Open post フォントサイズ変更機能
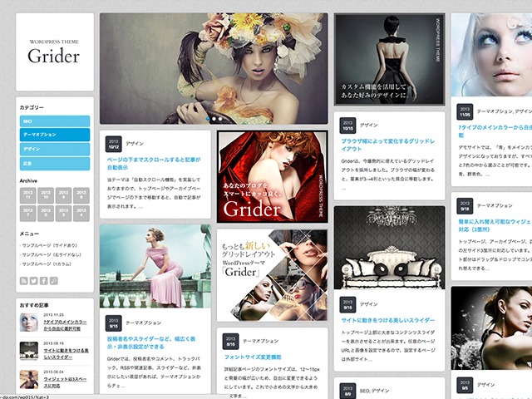 [x=253, y=357]
